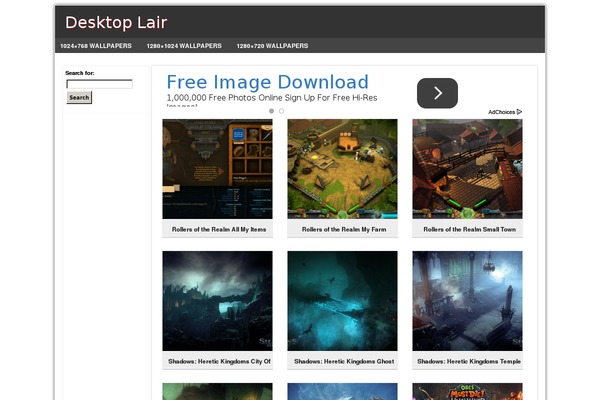600x400 pixels.
Task: Click the Shadows: Heretic Kingdoms Ghost caption
Action: 344,361
